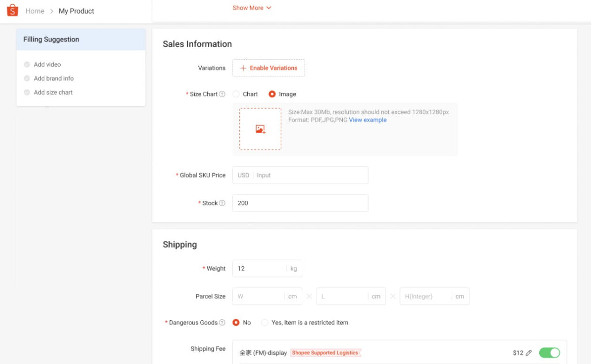Click the circle icon beside Add video
Screen dimensions: 591x364
tap(27, 64)
